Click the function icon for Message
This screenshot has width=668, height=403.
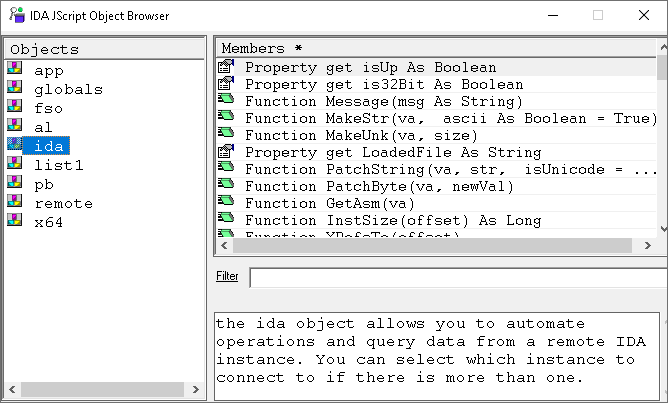tap(226, 99)
